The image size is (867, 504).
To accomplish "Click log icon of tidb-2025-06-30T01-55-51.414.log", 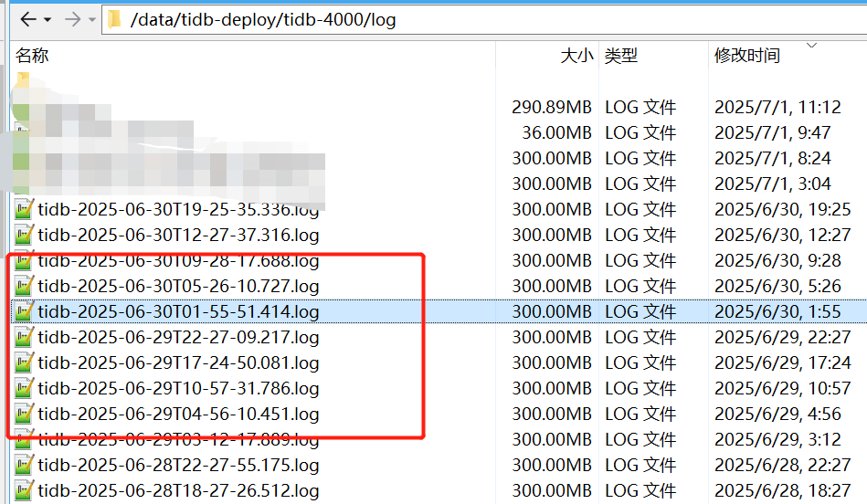I will click(24, 311).
